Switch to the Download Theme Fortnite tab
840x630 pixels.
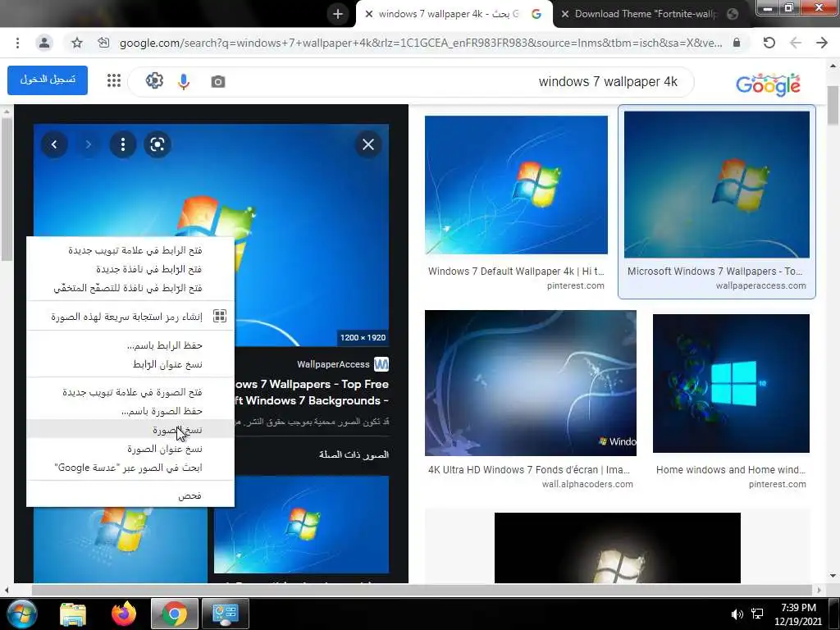point(646,14)
